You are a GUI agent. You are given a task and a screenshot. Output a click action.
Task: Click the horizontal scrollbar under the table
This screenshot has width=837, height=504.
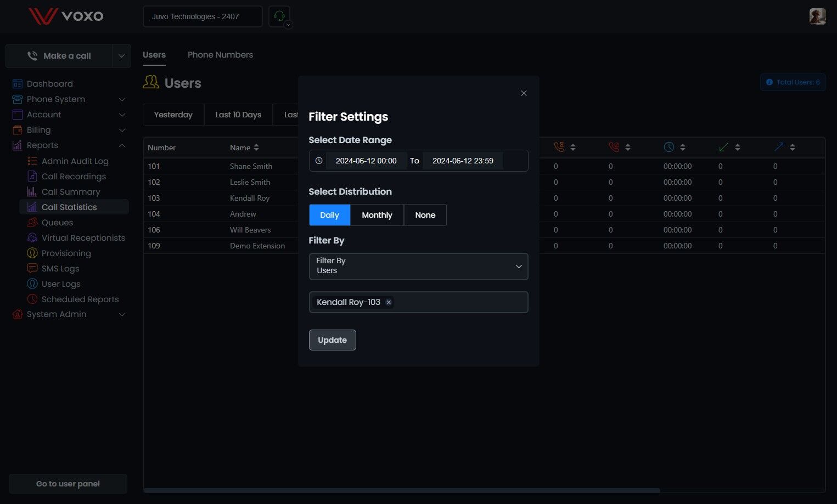(x=401, y=490)
